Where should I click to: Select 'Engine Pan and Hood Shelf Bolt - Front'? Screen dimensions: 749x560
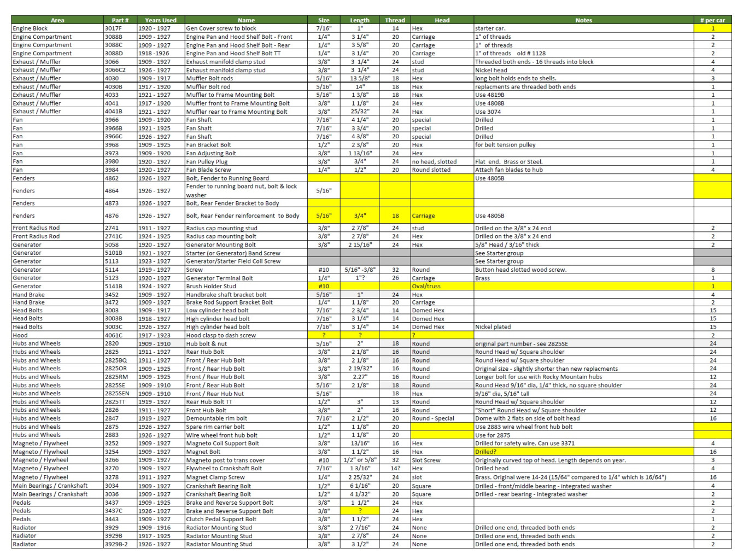(x=246, y=37)
